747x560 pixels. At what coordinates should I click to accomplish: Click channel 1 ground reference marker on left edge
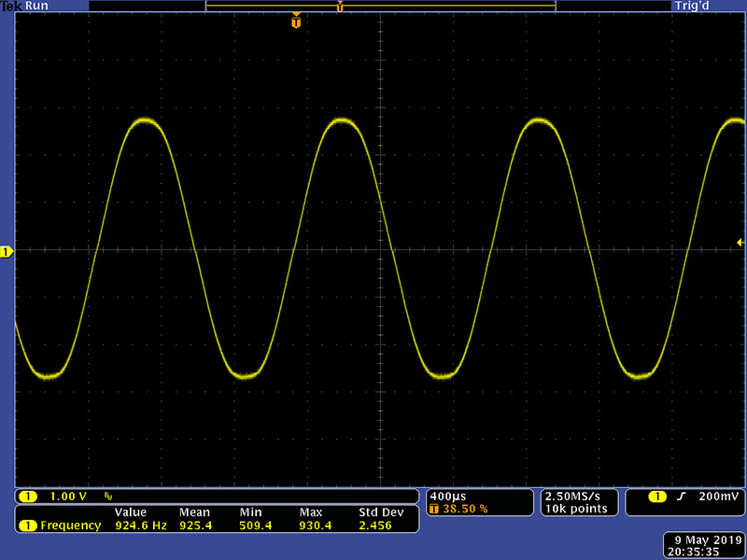(x=7, y=252)
